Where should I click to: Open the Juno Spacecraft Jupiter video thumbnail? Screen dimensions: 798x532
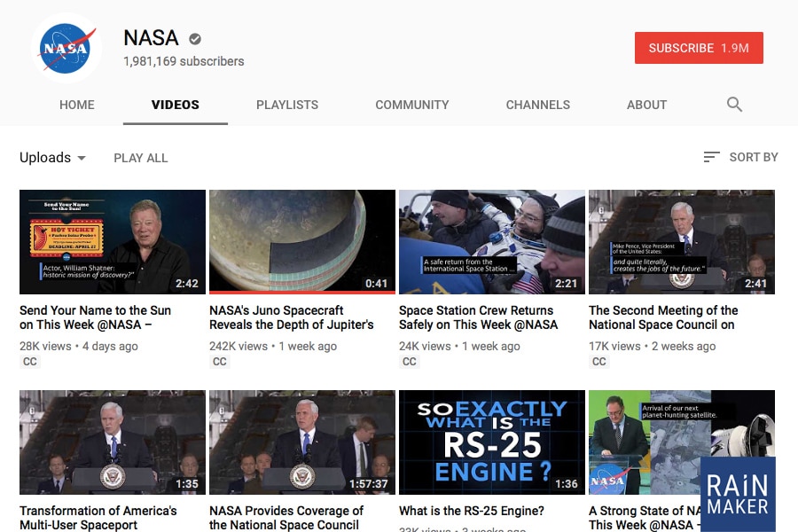[x=301, y=241]
